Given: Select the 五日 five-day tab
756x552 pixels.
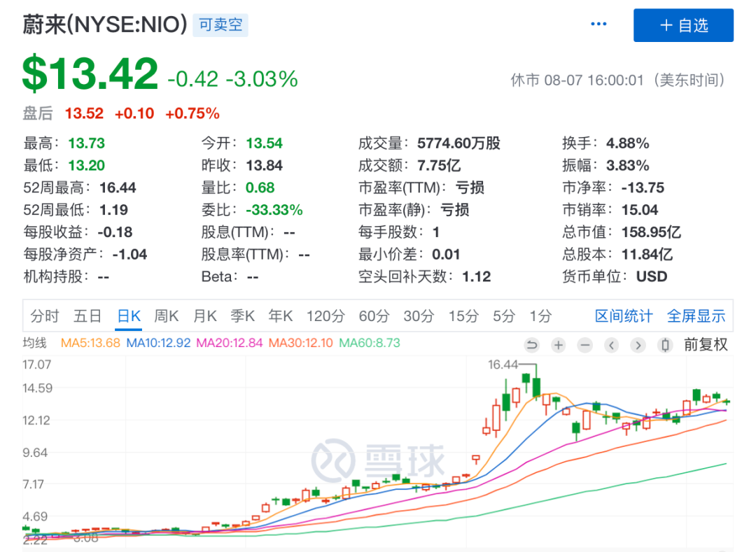Looking at the screenshot, I should 87,316.
